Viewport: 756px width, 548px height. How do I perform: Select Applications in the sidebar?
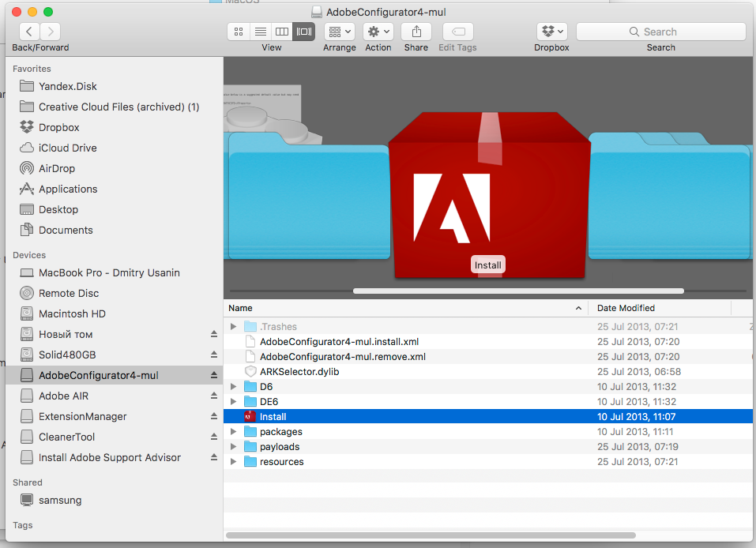(68, 189)
